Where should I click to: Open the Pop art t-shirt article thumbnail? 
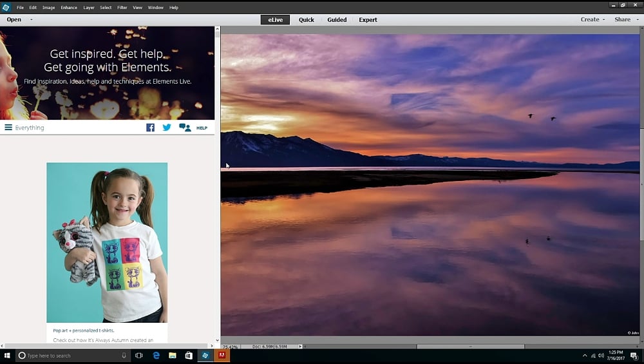(107, 242)
